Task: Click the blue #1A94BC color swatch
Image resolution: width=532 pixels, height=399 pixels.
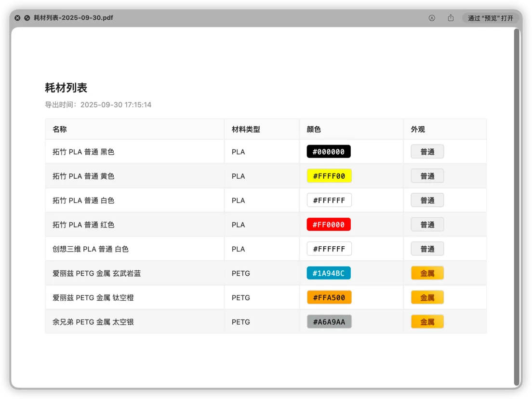Action: click(x=329, y=273)
